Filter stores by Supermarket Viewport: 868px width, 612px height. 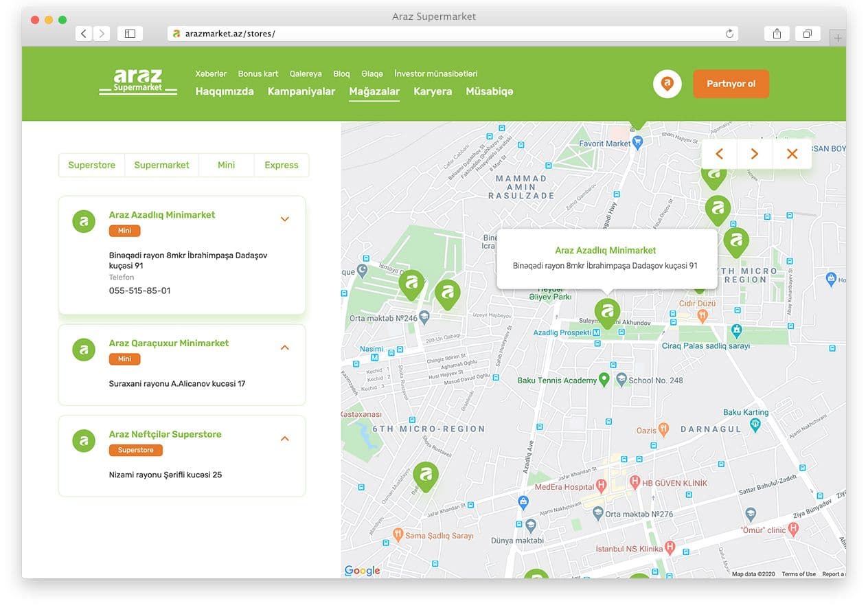(161, 165)
